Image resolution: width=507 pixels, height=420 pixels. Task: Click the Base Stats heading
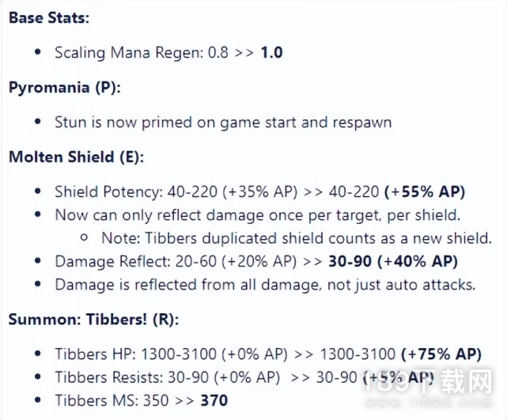pos(47,17)
